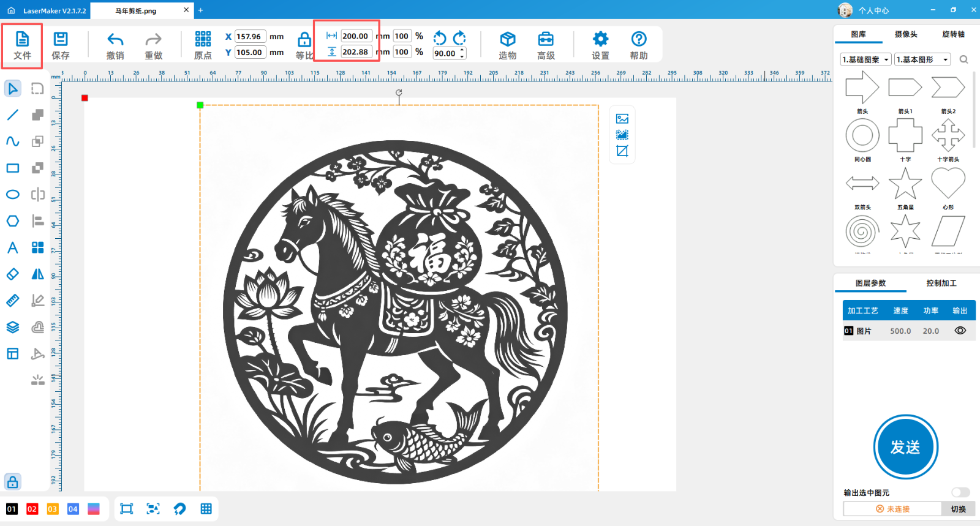Choose the eraser tool in left toolbar
Image resolution: width=980 pixels, height=526 pixels.
13,274
